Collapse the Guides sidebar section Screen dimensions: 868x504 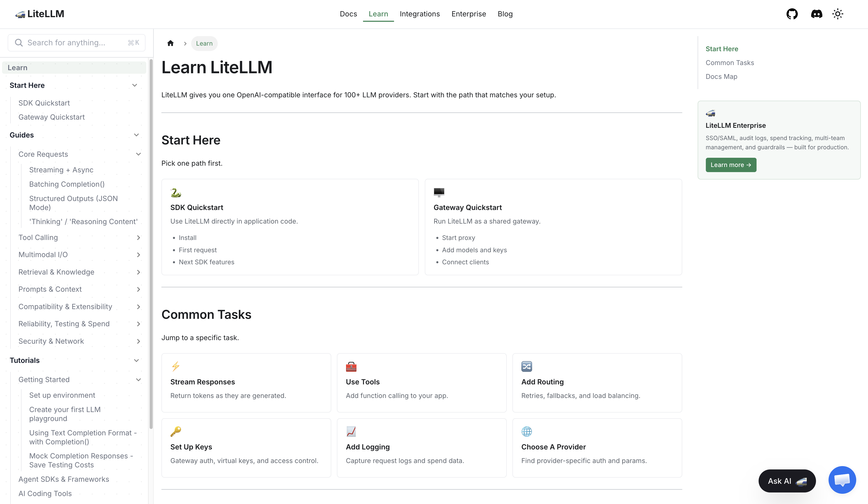coord(136,135)
